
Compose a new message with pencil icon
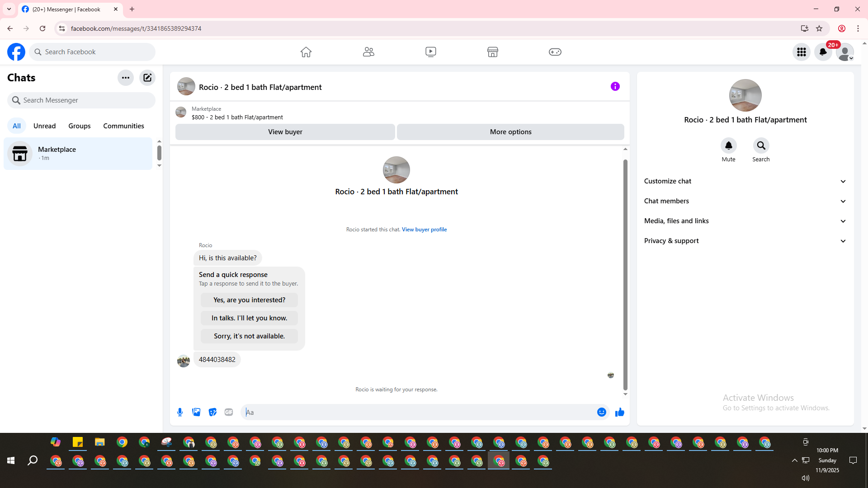[147, 78]
